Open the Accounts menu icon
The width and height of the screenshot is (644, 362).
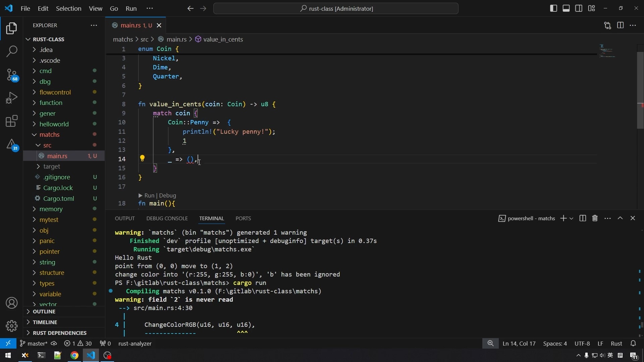12,303
